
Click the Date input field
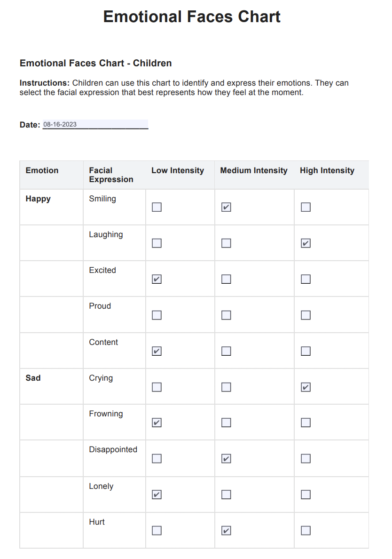point(95,125)
